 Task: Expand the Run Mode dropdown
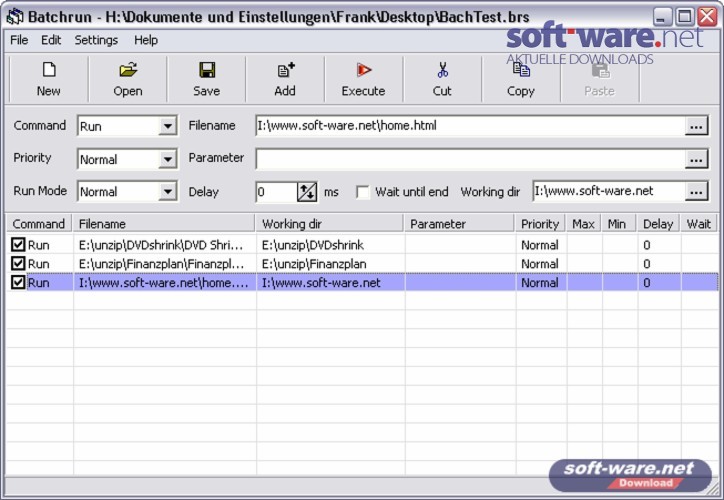pos(168,192)
